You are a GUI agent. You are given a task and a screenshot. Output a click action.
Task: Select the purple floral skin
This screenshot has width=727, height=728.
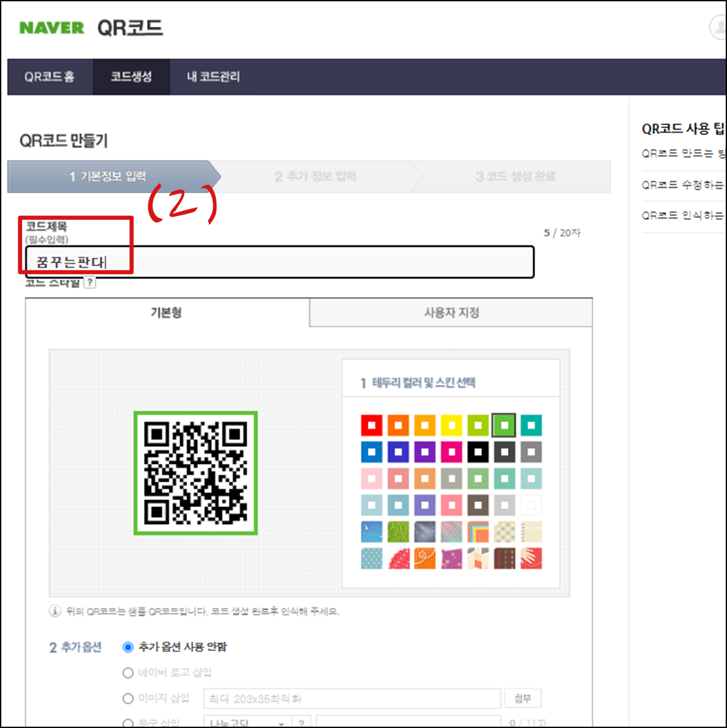(x=451, y=559)
